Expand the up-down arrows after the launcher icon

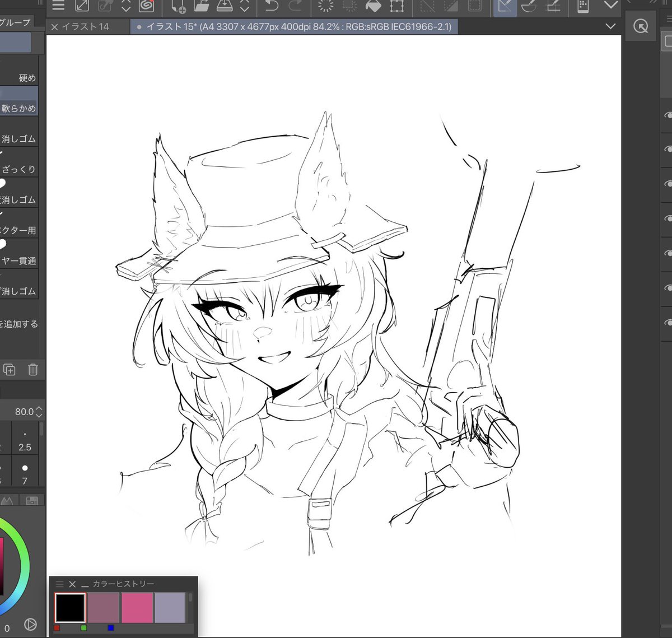126,6
